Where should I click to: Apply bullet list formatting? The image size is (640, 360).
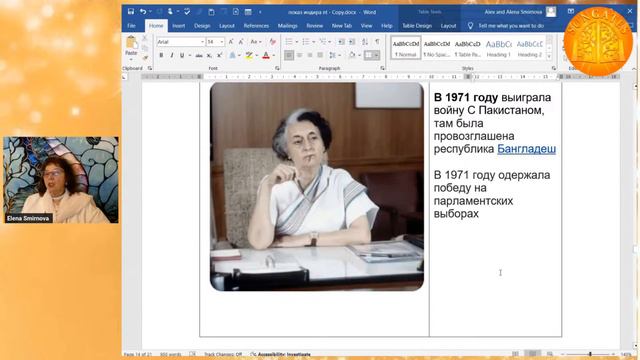point(289,42)
